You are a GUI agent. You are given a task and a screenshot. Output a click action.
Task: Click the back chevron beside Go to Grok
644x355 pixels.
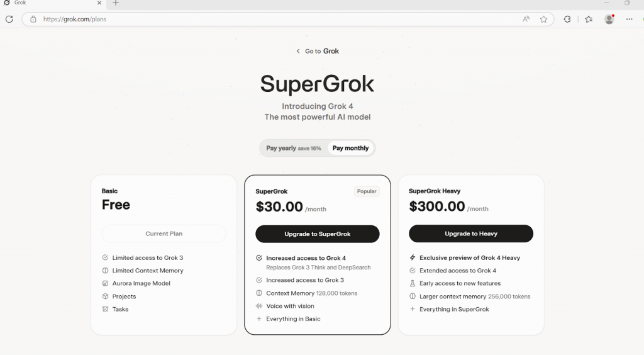click(x=298, y=51)
